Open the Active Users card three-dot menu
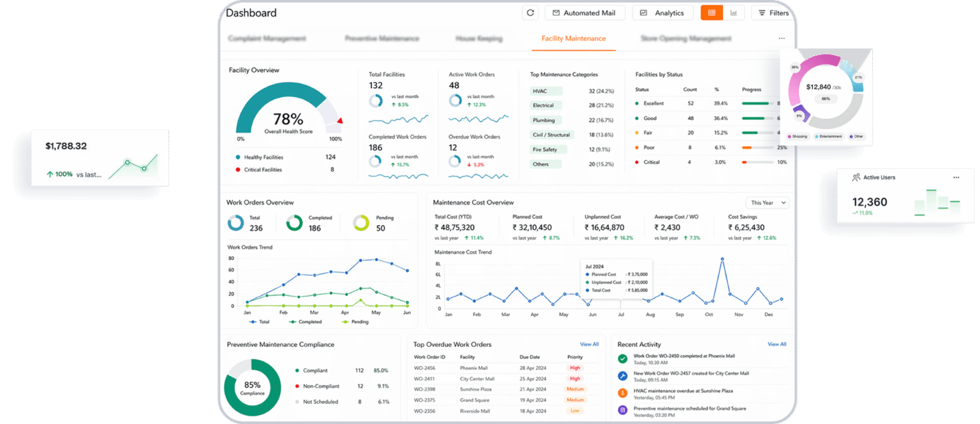980x424 pixels. point(956,177)
